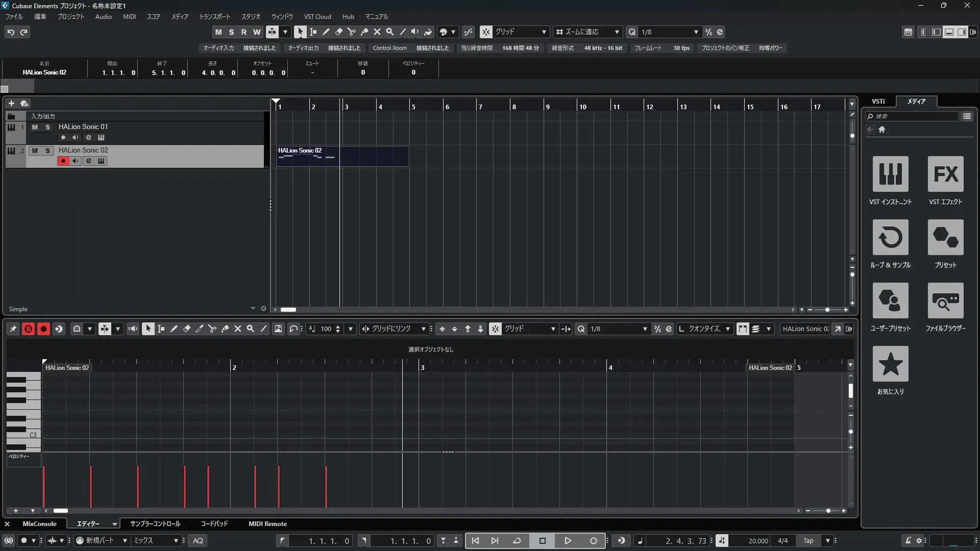980x551 pixels.
Task: Select the Scissors split tool in the top toolbar
Action: point(351,32)
